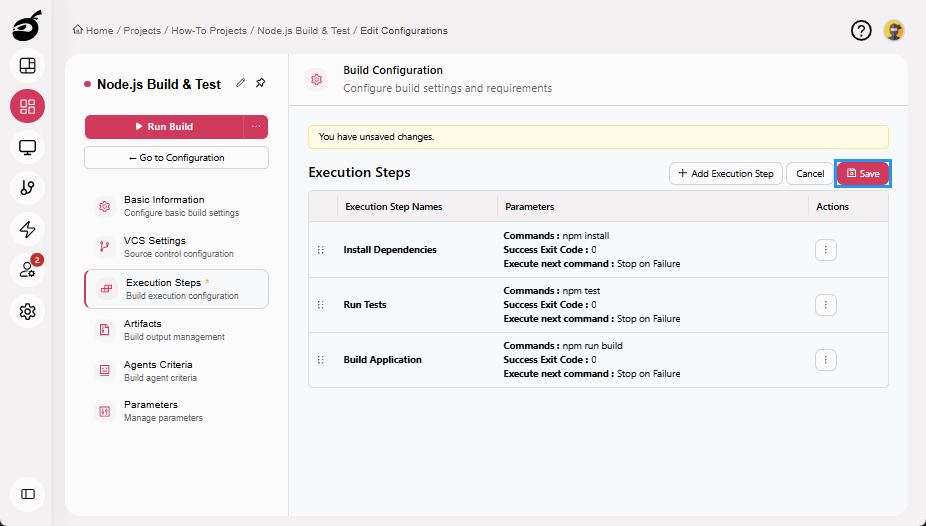This screenshot has height=526, width=926.
Task: Open user management icon with badge 2
Action: click(x=27, y=270)
